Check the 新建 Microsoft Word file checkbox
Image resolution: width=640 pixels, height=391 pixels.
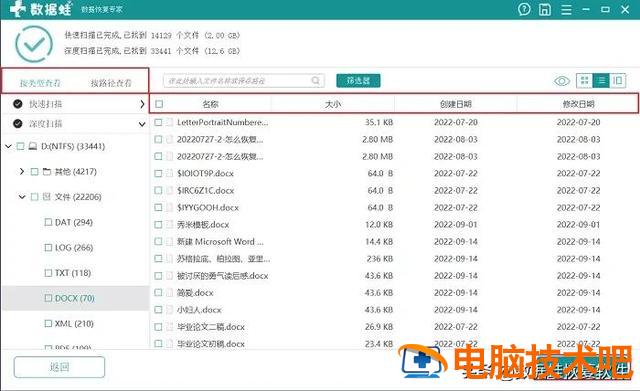(158, 242)
